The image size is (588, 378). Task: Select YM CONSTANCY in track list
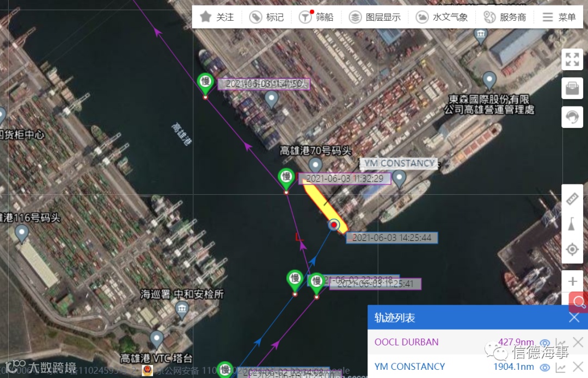click(409, 367)
